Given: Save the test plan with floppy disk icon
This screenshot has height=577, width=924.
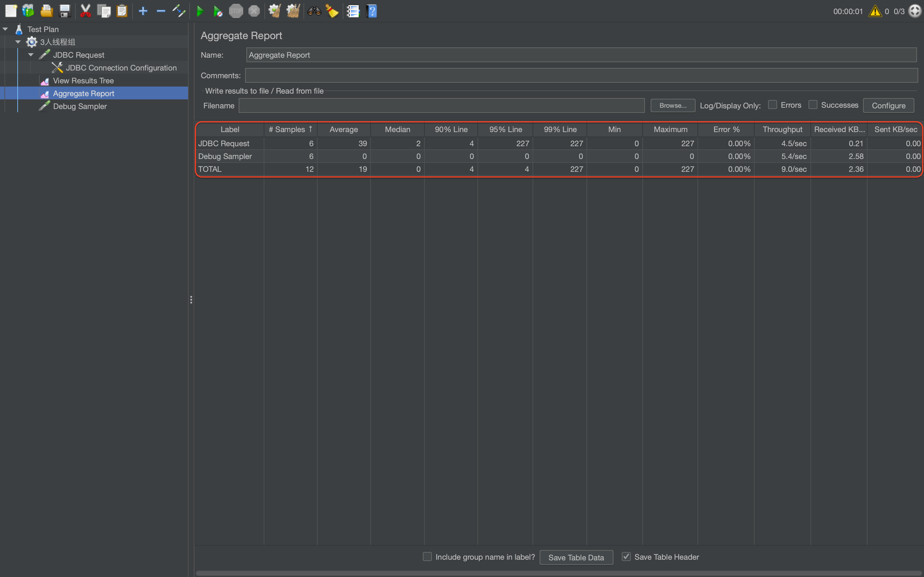Looking at the screenshot, I should click(x=64, y=11).
